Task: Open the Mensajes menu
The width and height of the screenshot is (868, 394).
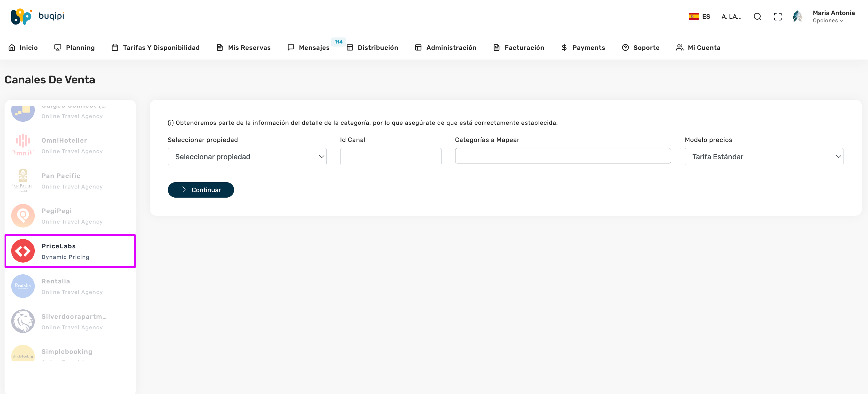Action: point(308,47)
